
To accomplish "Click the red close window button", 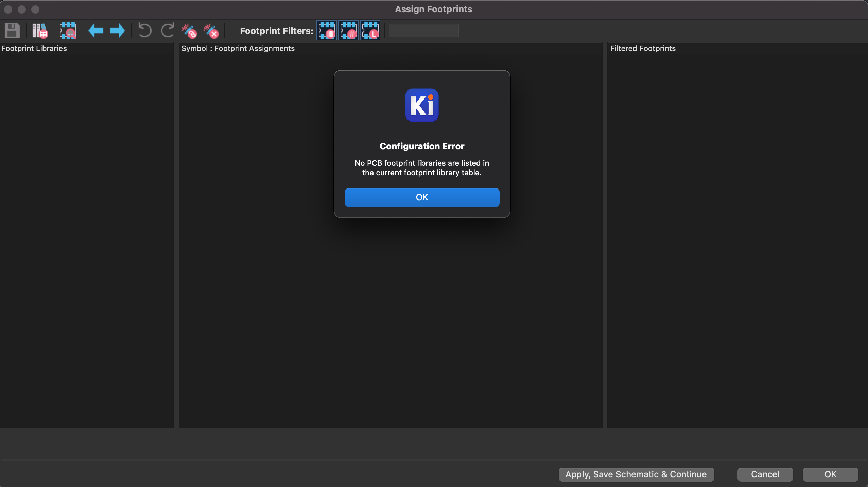I will [8, 9].
